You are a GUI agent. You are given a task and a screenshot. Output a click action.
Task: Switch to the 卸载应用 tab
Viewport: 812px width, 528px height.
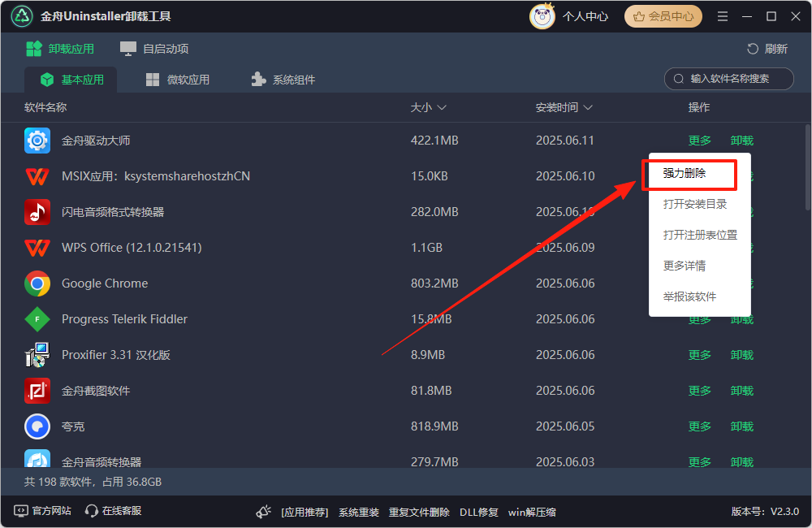[60, 49]
